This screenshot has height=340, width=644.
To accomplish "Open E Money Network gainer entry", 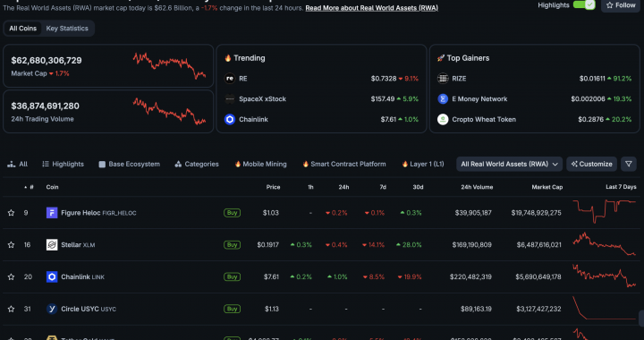I will (479, 99).
